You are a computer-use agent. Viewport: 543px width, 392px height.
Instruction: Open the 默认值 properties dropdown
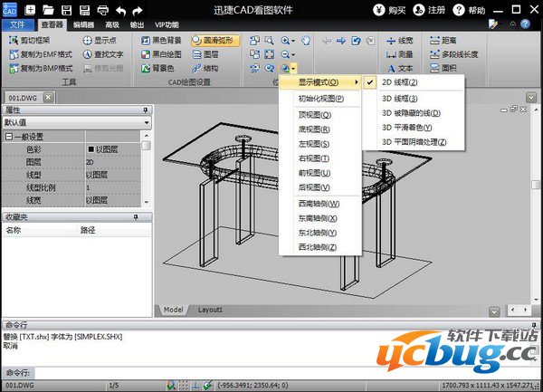[x=76, y=120]
